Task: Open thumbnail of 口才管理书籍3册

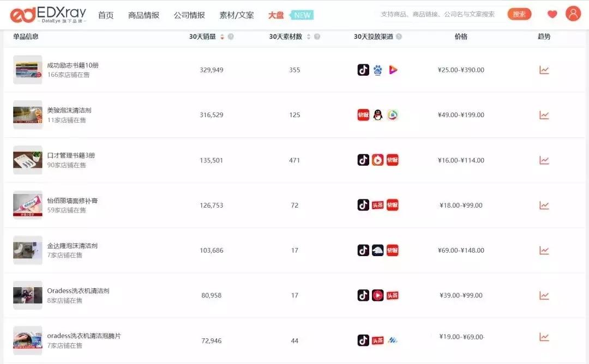Action: [x=28, y=160]
